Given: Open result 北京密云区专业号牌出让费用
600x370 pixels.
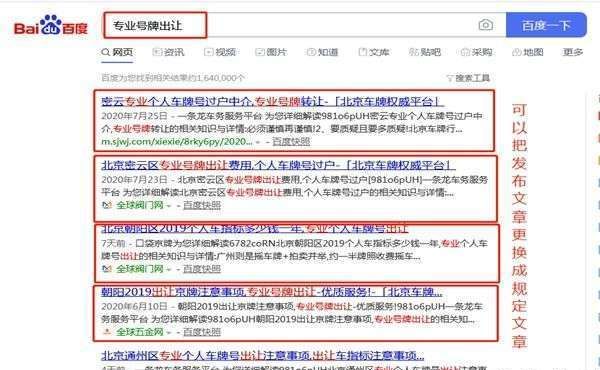Looking at the screenshot, I should pos(278,165).
